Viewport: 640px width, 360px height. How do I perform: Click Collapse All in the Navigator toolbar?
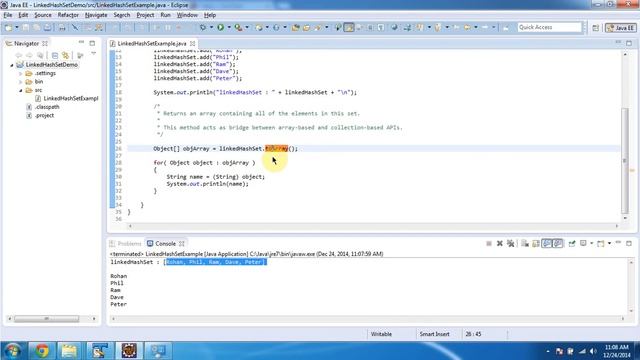(x=55, y=55)
